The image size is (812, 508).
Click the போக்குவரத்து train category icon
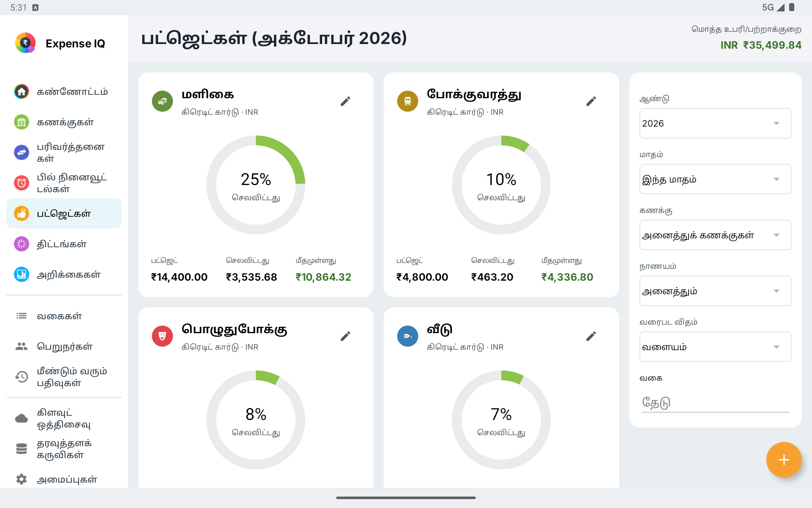tap(408, 101)
